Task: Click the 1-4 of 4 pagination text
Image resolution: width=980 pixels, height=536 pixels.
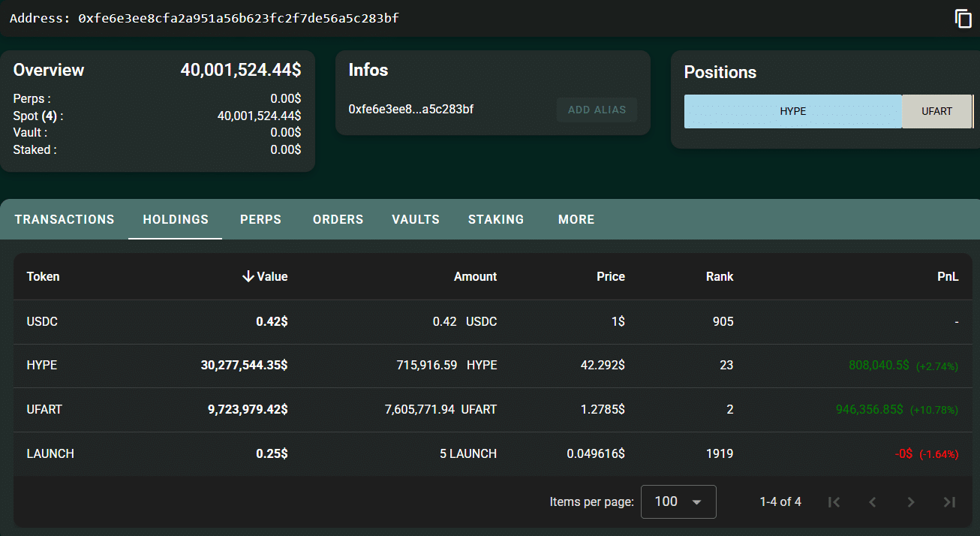Action: [780, 501]
